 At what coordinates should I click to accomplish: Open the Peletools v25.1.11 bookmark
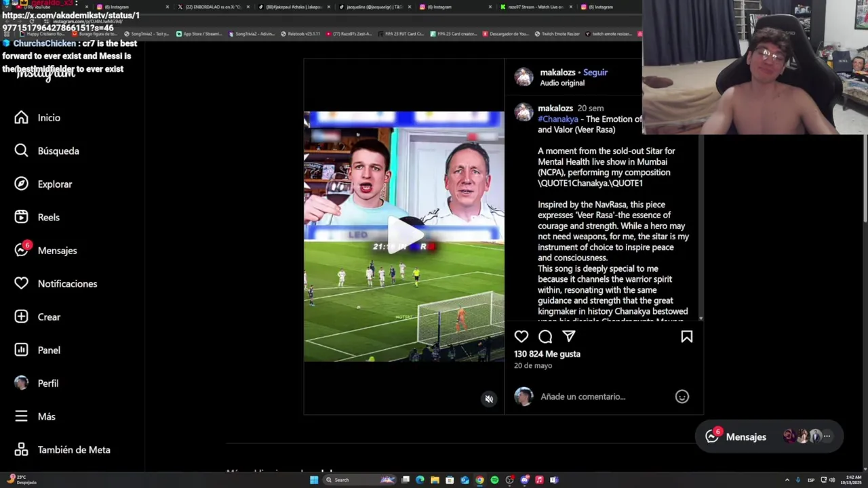(x=300, y=34)
